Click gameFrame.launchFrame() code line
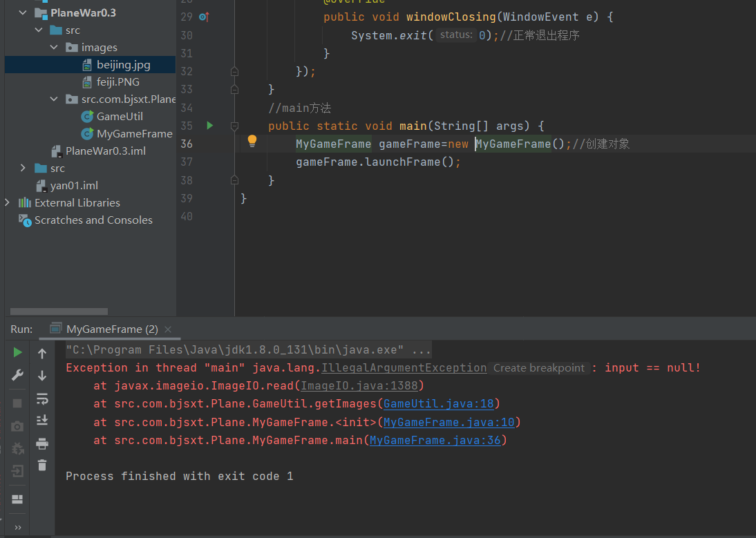Screen dimensions: 756x538 coord(378,162)
